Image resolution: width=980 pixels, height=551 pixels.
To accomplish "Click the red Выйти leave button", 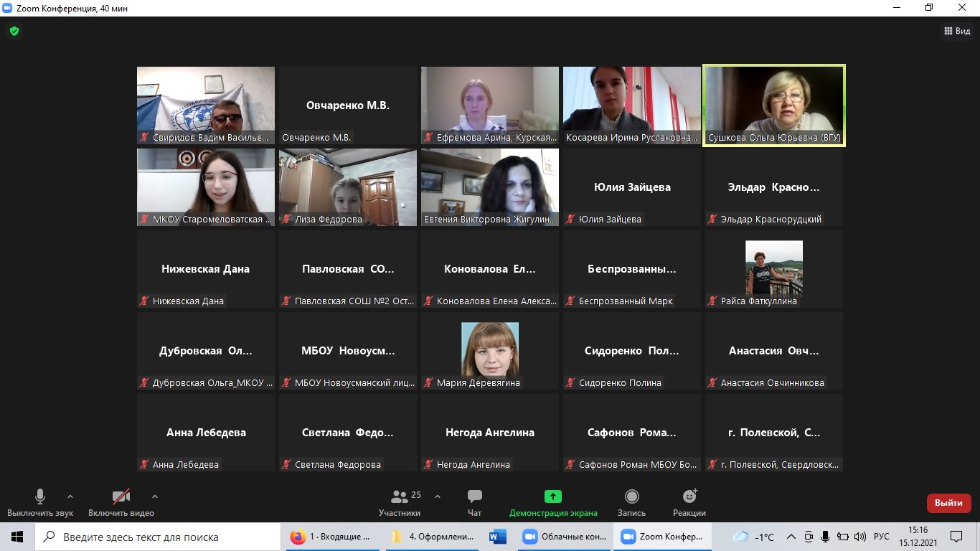I will [948, 503].
